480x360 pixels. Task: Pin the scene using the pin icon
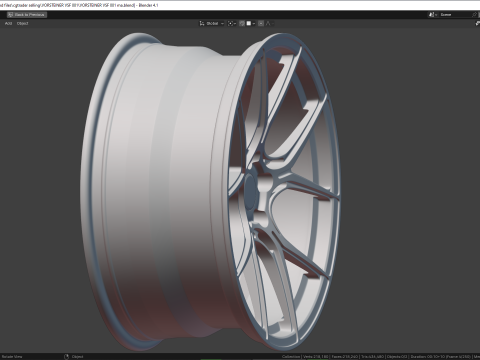tap(475, 15)
